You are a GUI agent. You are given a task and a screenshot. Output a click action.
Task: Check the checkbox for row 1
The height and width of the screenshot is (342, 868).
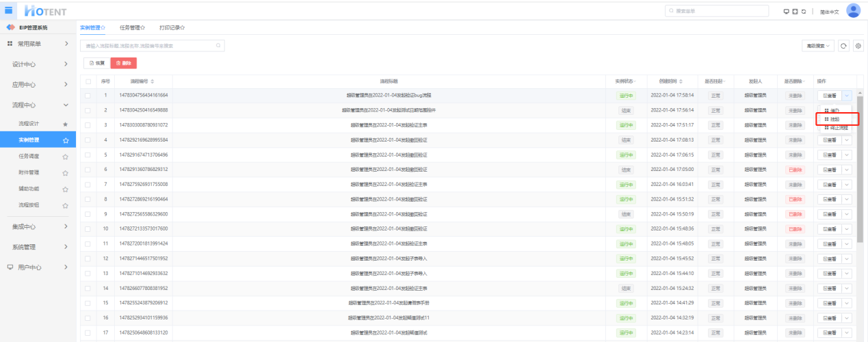pos(88,95)
